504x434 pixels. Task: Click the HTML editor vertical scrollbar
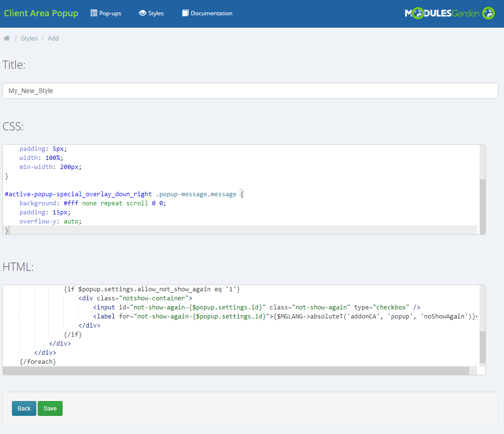click(x=483, y=347)
